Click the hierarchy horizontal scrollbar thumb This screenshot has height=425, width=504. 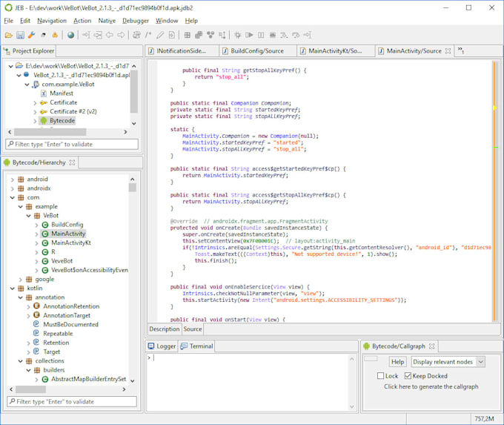click(30, 389)
